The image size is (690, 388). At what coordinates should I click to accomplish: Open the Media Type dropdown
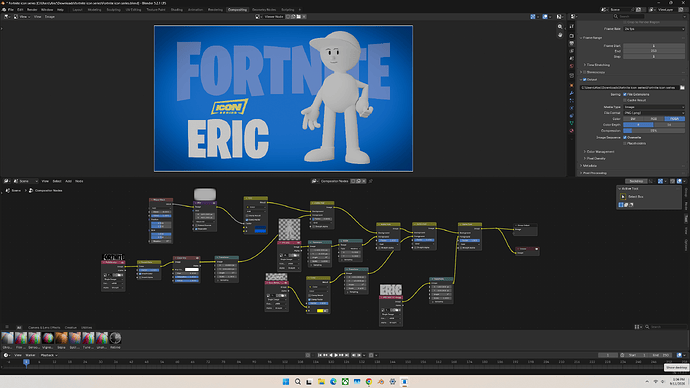pyautogui.click(x=654, y=107)
